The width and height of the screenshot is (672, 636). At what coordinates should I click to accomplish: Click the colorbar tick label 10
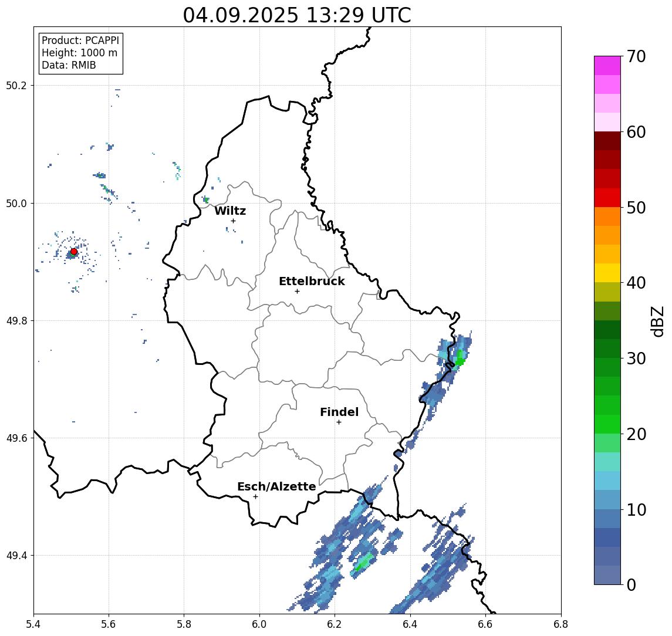pyautogui.click(x=636, y=510)
